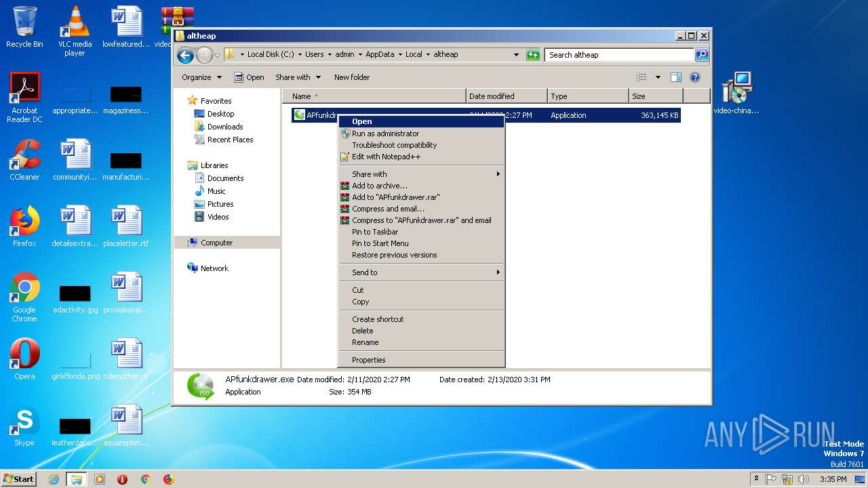Choose Delete from context menu
This screenshot has width=868, height=488.
coord(421,331)
